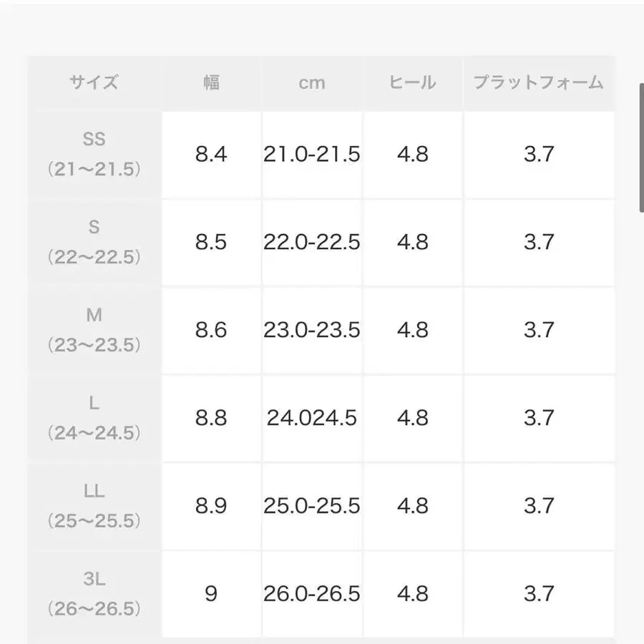The width and height of the screenshot is (644, 644).
Task: Click the vertical scrollbar thumb
Action: [640, 147]
